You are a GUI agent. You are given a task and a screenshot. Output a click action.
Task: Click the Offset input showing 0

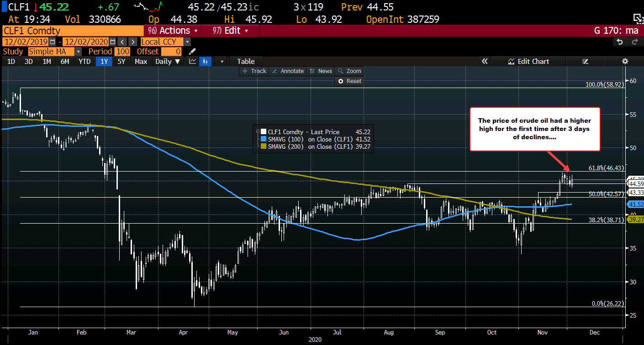click(x=172, y=52)
